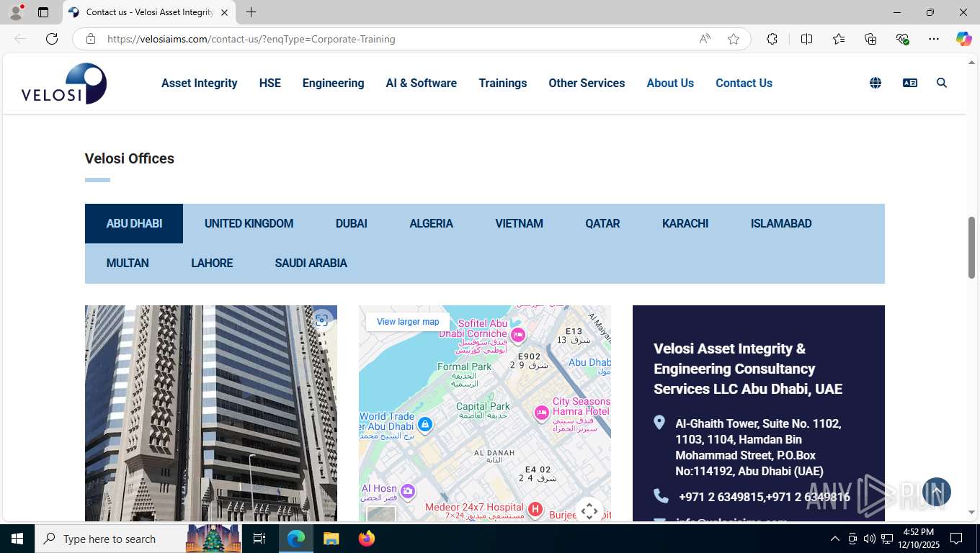Click scroll-to-top arrow button
Image resolution: width=980 pixels, height=553 pixels.
pyautogui.click(x=936, y=492)
